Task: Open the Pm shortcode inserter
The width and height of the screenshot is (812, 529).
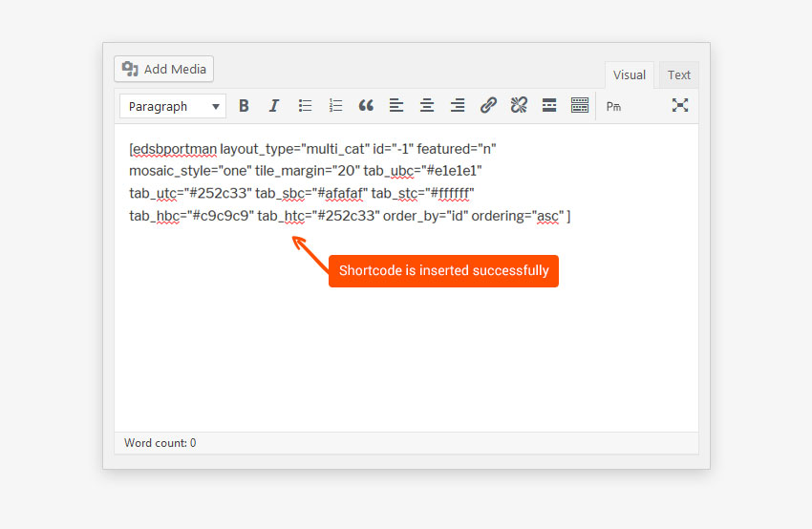Action: point(613,106)
